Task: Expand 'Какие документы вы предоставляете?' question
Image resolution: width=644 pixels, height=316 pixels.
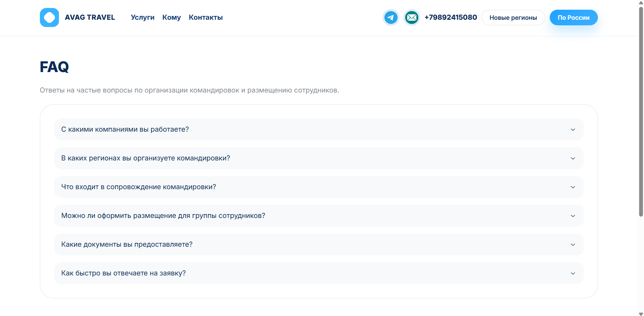Action: point(319,244)
